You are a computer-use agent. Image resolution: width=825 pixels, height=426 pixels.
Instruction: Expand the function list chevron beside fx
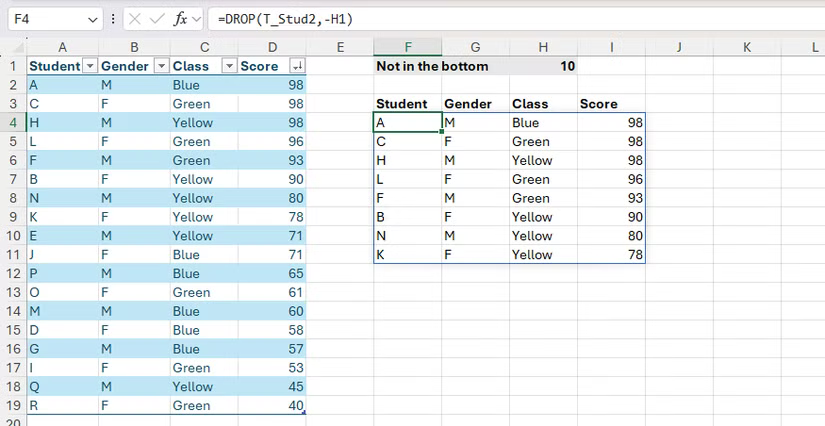(x=196, y=19)
